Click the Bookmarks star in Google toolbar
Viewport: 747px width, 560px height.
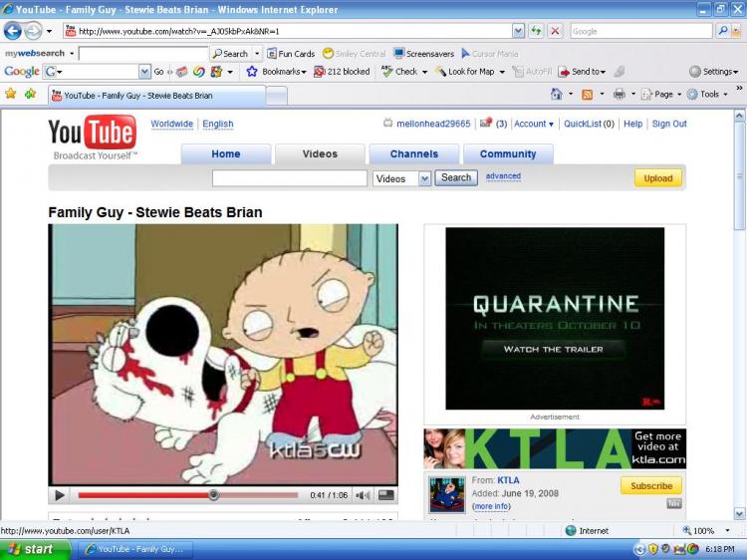point(252,72)
